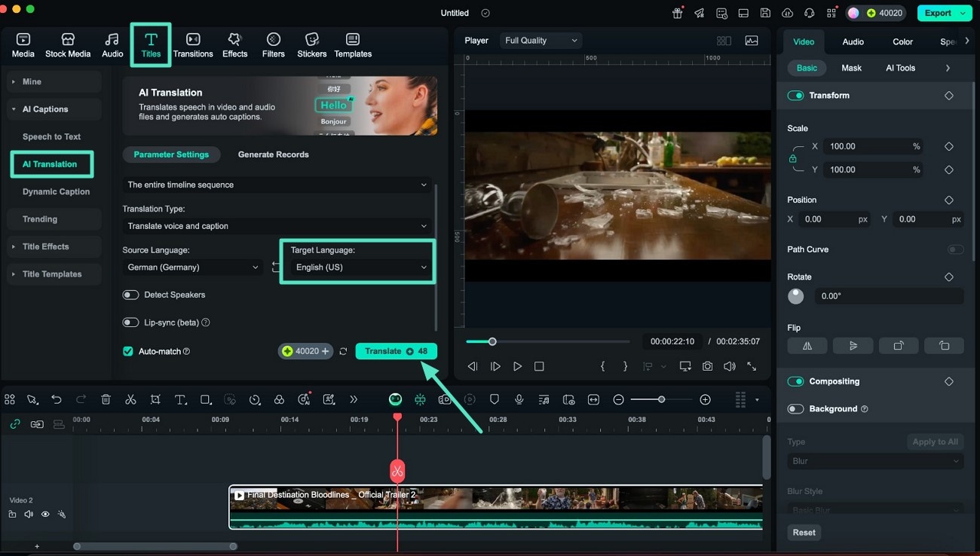
Task: Open the Full Quality player dropdown
Action: click(541, 41)
